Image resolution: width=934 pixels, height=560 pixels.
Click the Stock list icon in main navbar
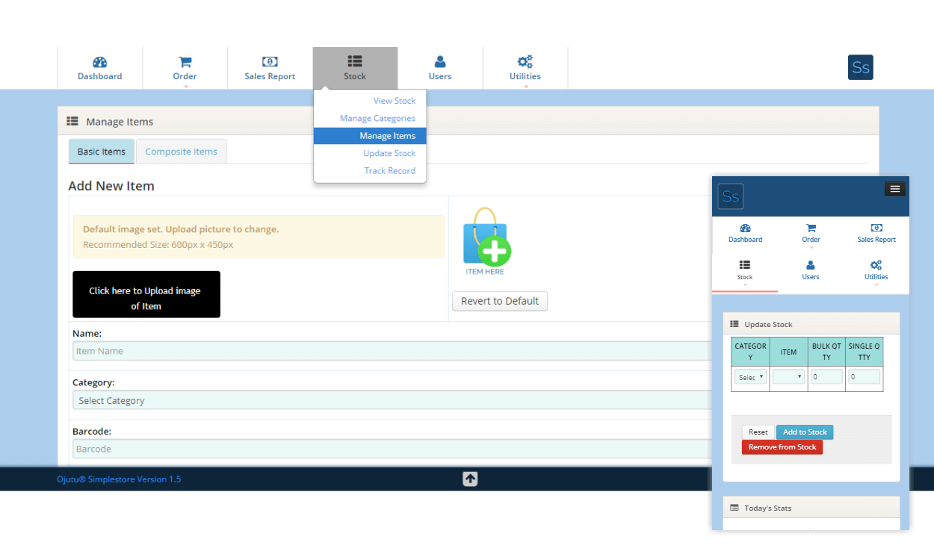click(x=355, y=62)
